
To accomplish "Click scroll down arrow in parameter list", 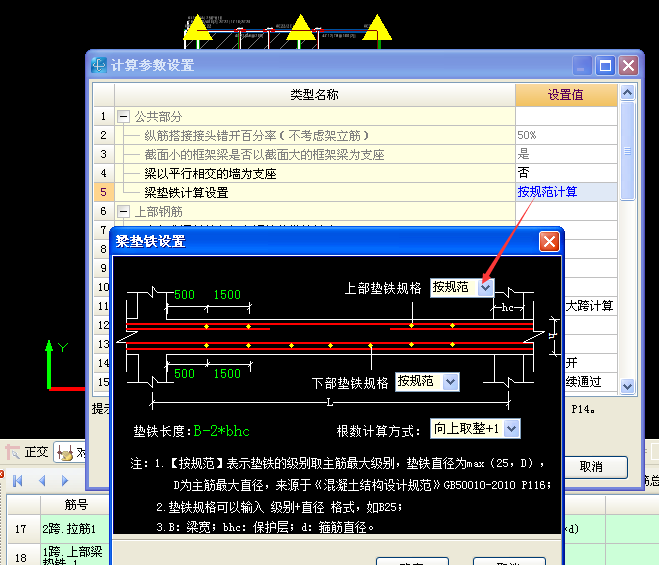I will (627, 385).
